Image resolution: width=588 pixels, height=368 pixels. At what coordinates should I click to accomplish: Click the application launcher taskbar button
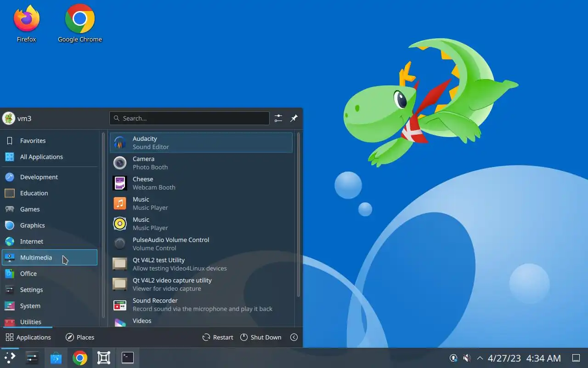[x=10, y=357]
